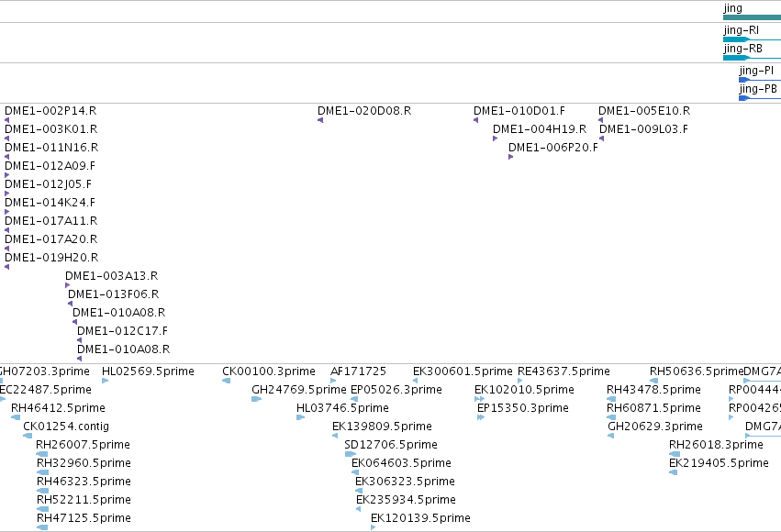This screenshot has width=781, height=532.
Task: Select the jing-RB transcript label
Action: pos(742,49)
